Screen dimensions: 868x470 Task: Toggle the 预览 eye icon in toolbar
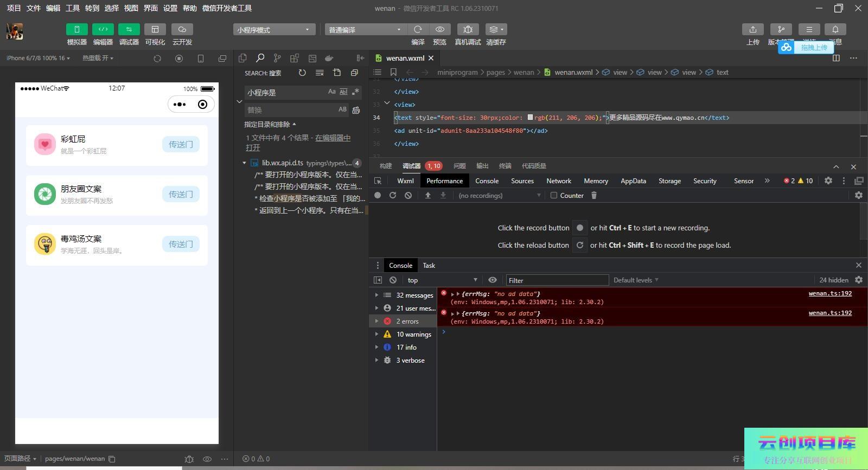click(440, 29)
